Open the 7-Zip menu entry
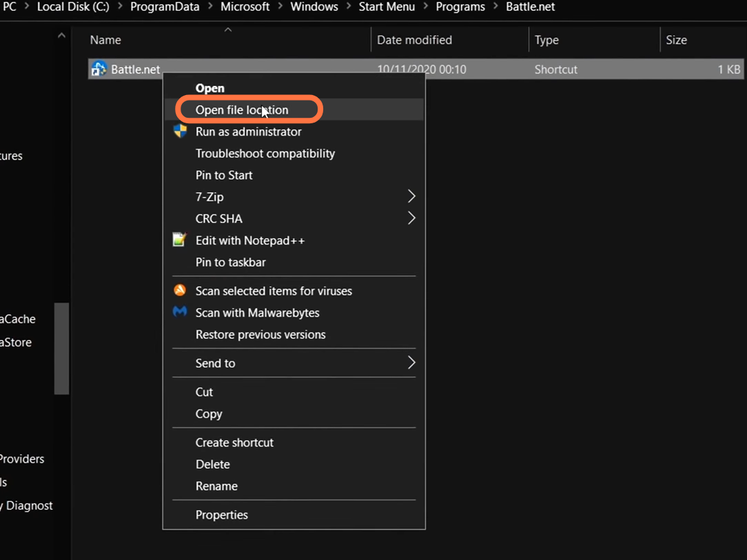This screenshot has width=747, height=560. click(x=209, y=197)
